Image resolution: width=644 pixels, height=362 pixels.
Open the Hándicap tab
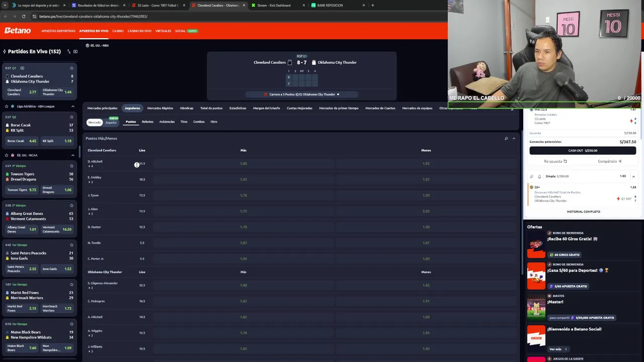click(187, 108)
